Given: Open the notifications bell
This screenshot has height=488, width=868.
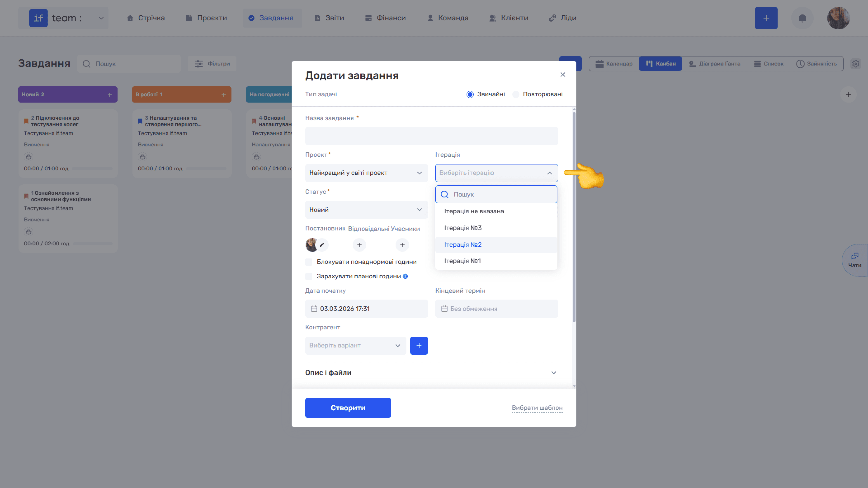Looking at the screenshot, I should click(x=802, y=18).
